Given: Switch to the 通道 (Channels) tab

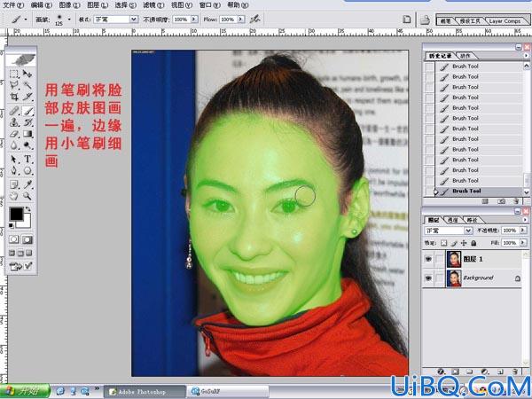Looking at the screenshot, I should (x=453, y=220).
